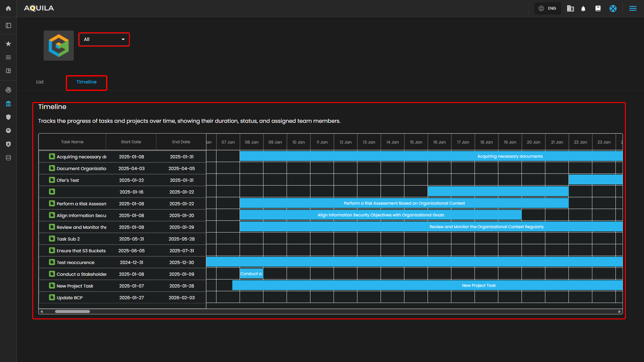
Task: Open the database icon in left sidebar
Action: [8, 158]
